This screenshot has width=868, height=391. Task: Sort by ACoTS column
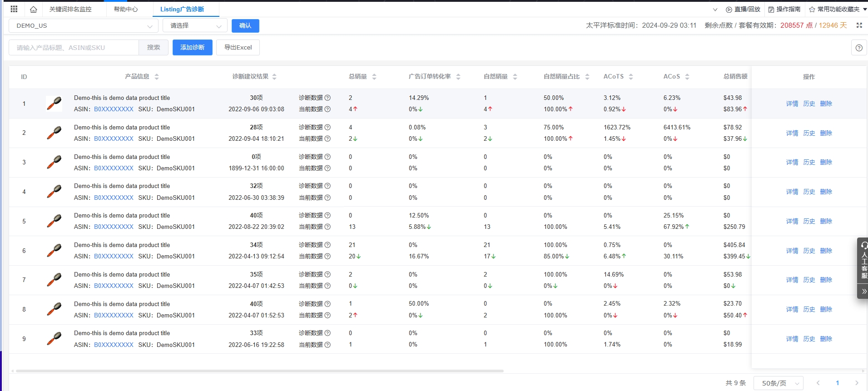click(x=630, y=77)
